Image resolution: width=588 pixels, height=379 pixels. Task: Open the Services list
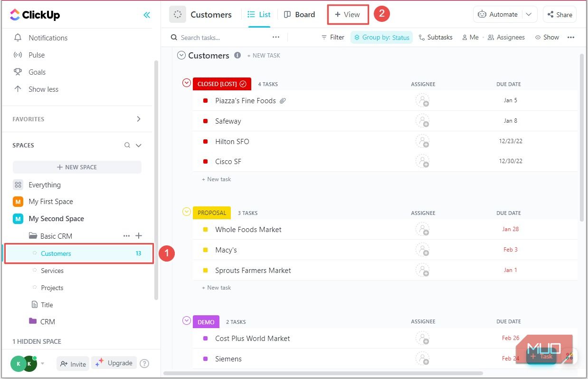(x=52, y=271)
